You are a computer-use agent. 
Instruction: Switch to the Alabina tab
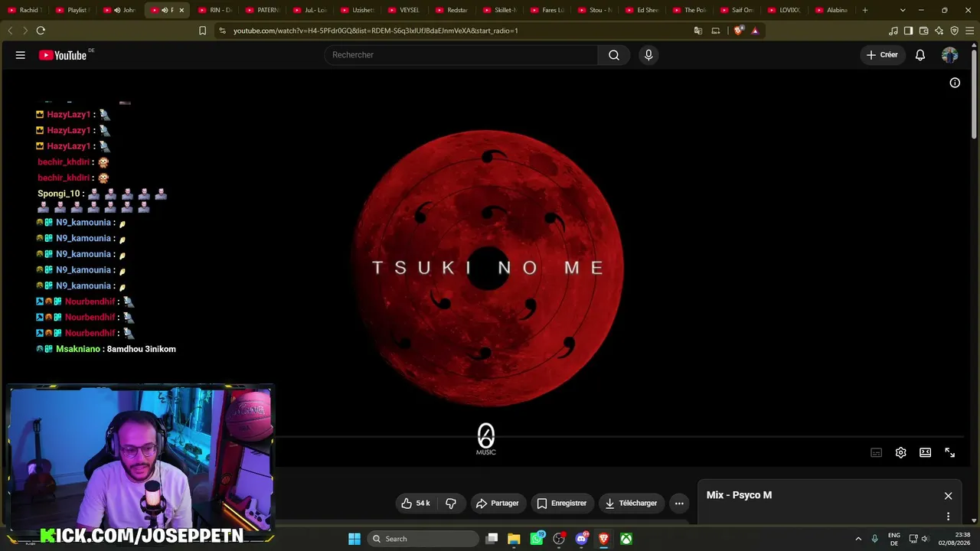pyautogui.click(x=831, y=10)
